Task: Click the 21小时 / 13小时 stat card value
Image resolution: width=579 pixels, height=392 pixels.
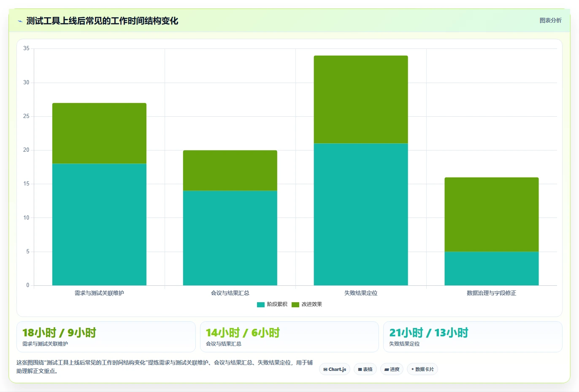Action: coord(429,333)
